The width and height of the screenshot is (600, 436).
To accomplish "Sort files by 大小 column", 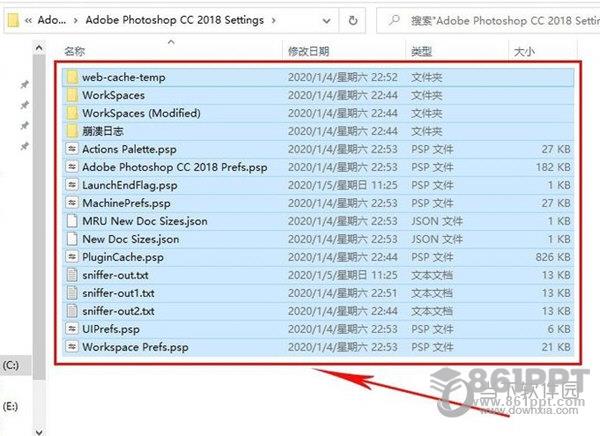I will pos(524,51).
